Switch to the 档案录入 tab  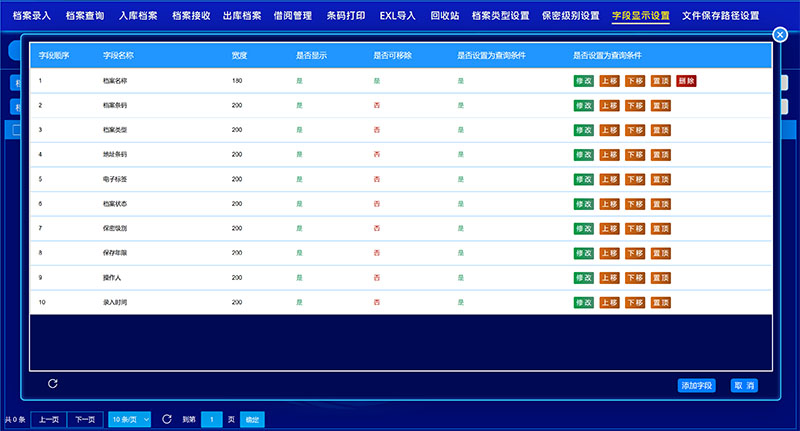click(x=31, y=16)
